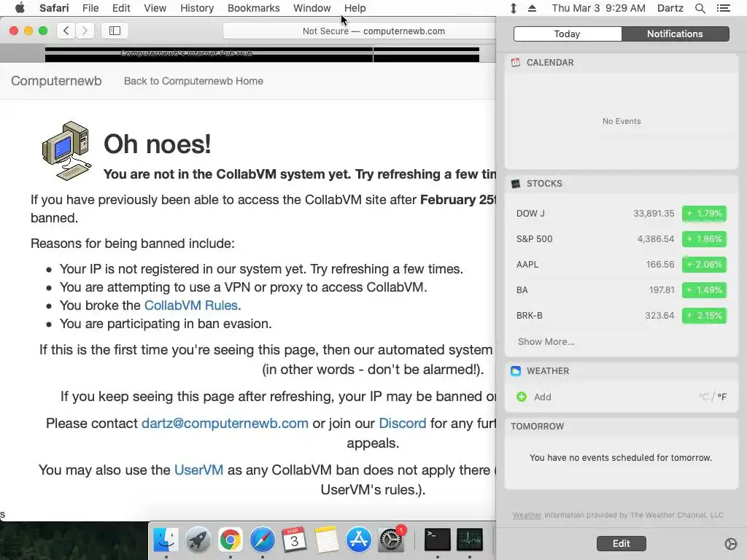Click the up-down arrow status icon
747x560 pixels.
pyautogui.click(x=513, y=8)
